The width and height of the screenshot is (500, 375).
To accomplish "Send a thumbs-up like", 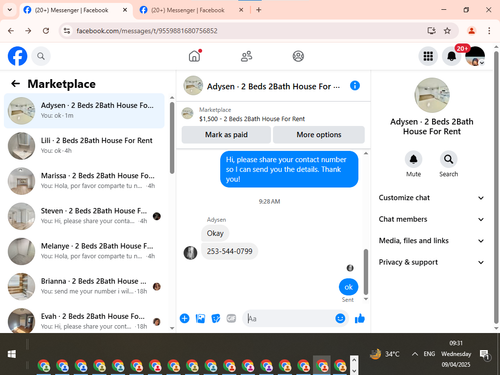I will coord(360,319).
